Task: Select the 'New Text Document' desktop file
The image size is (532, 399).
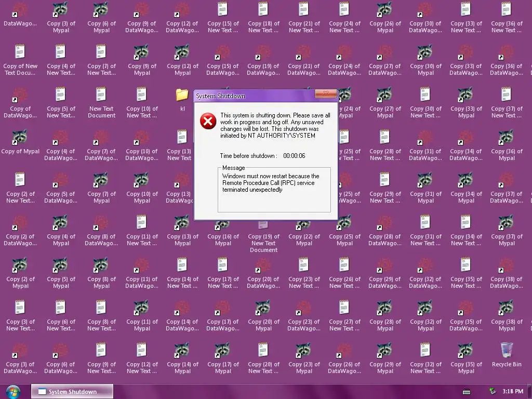Action: [x=101, y=102]
